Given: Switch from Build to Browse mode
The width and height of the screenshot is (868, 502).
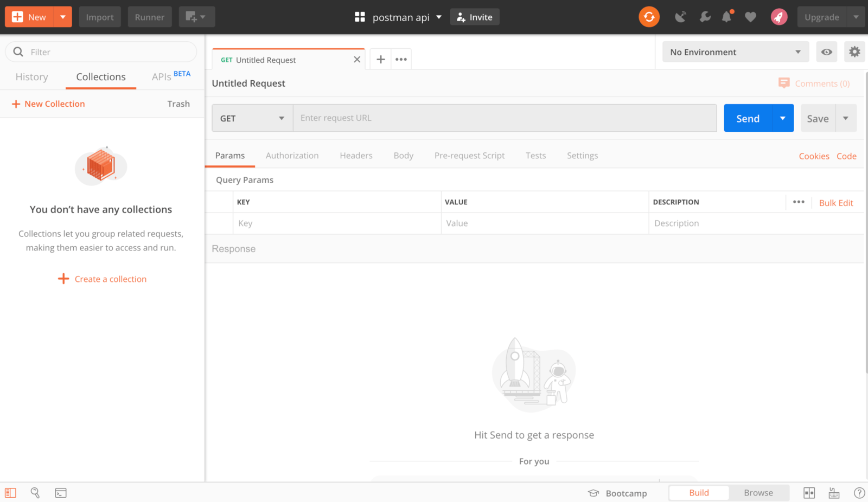Looking at the screenshot, I should point(758,493).
